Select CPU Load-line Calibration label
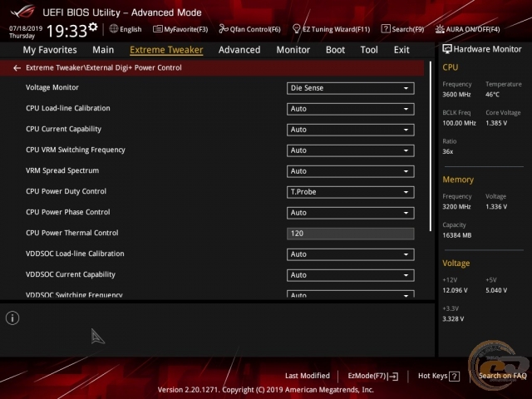This screenshot has width=532, height=399. point(68,108)
